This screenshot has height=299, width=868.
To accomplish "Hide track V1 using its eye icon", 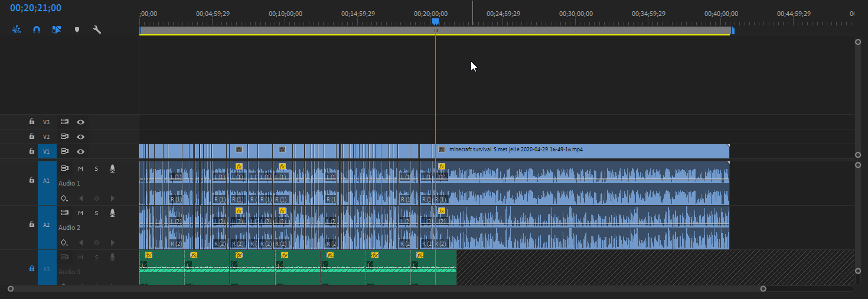I will [80, 151].
